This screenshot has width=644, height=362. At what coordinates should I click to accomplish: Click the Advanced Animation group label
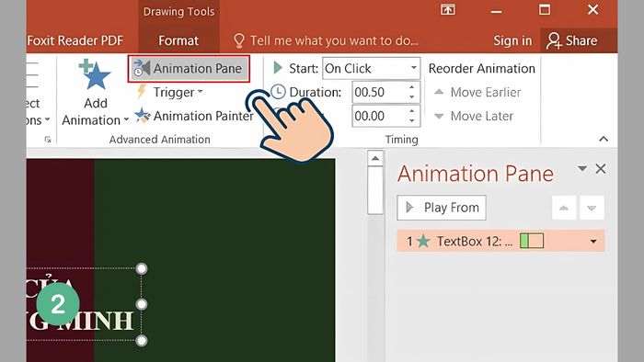point(160,140)
